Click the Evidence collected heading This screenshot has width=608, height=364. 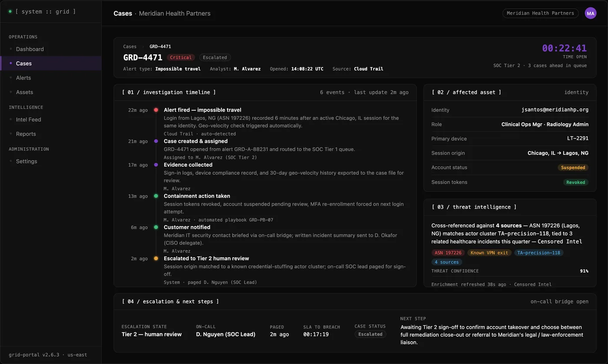pos(188,165)
